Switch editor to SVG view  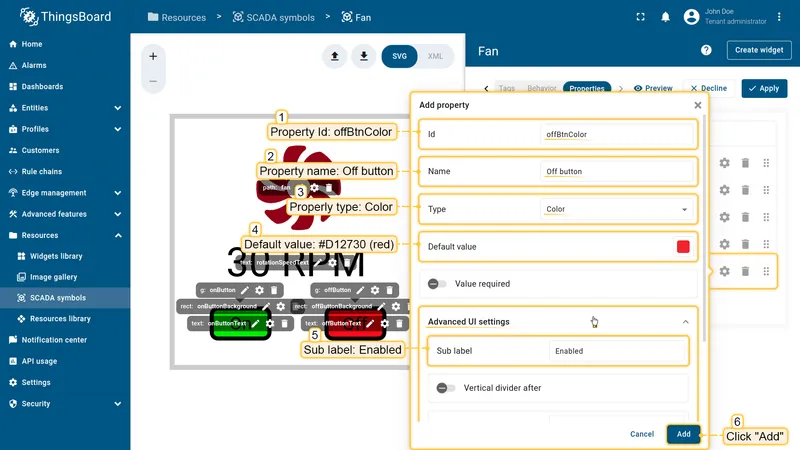399,56
